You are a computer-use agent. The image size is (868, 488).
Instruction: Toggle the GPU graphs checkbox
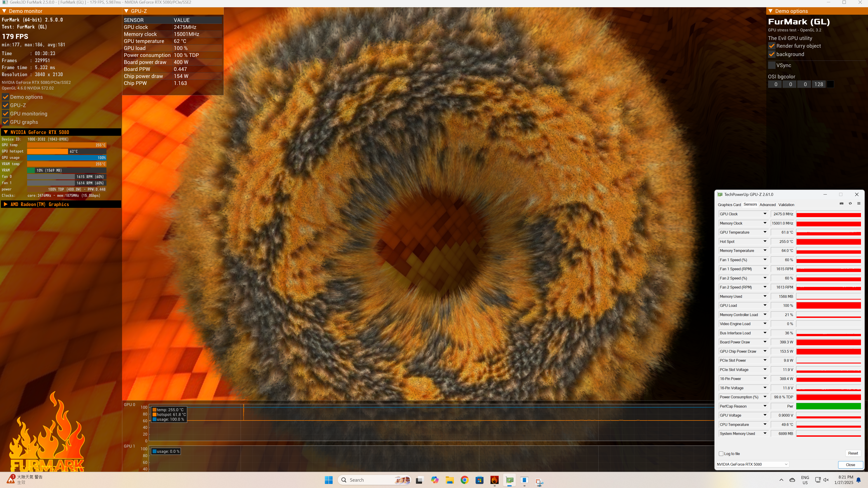tap(5, 122)
